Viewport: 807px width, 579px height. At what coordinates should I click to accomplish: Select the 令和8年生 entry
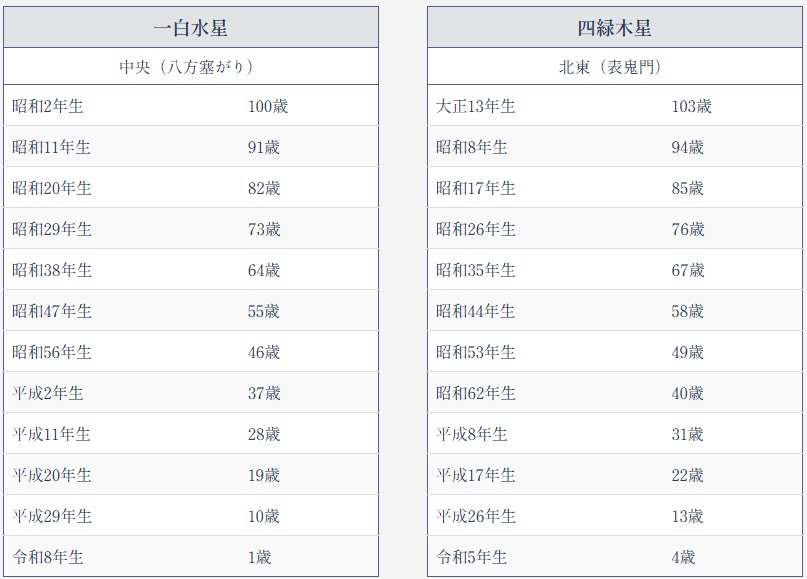coord(48,557)
